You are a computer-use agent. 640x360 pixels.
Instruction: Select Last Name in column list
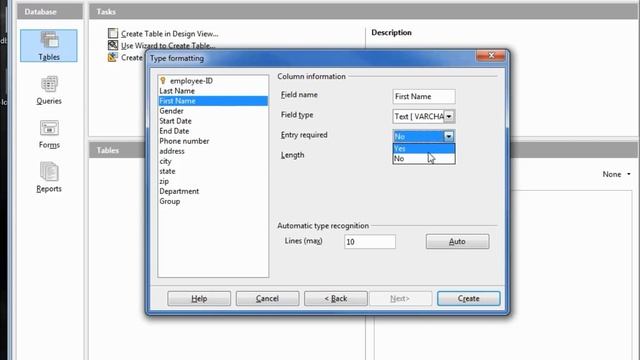click(213, 91)
